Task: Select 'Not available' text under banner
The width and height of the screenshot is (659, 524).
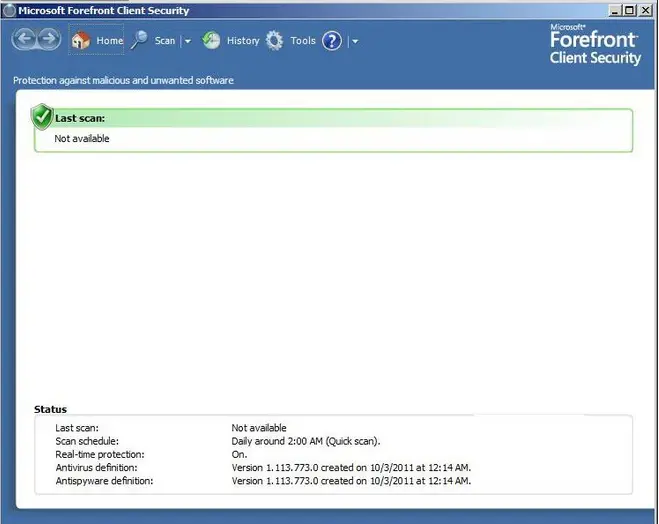Action: 82,139
